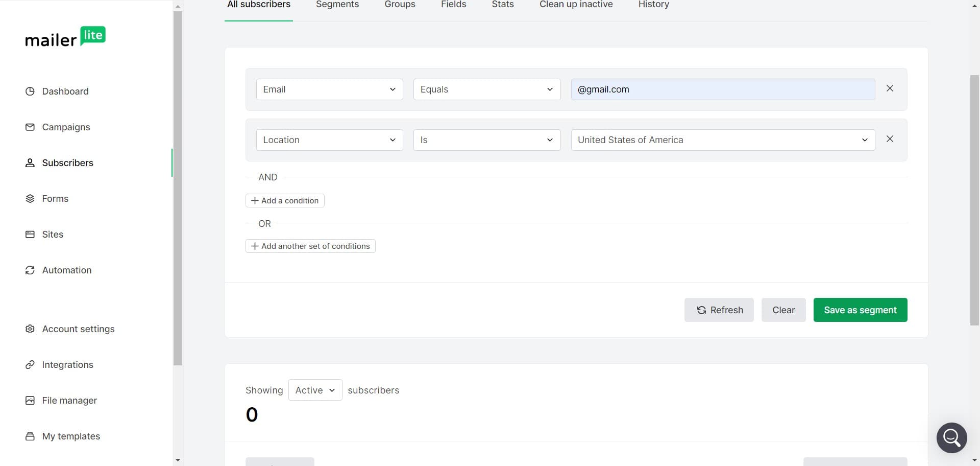The image size is (980, 466).
Task: Edit the @gmail.com filter value
Action: click(x=723, y=89)
